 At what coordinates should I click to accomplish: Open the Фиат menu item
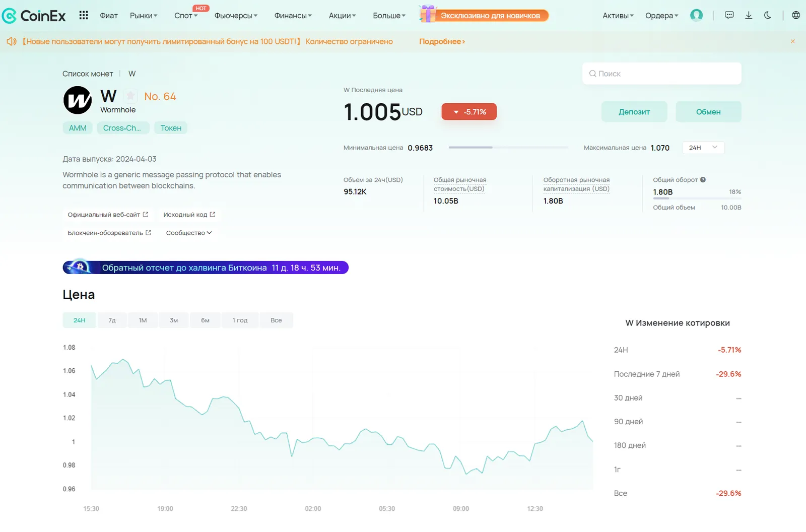(x=109, y=16)
